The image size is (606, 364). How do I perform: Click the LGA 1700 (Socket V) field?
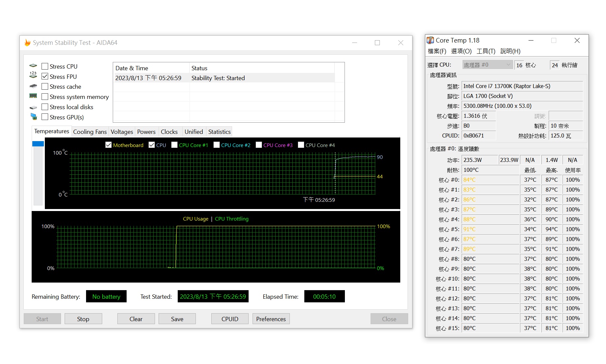click(x=522, y=96)
